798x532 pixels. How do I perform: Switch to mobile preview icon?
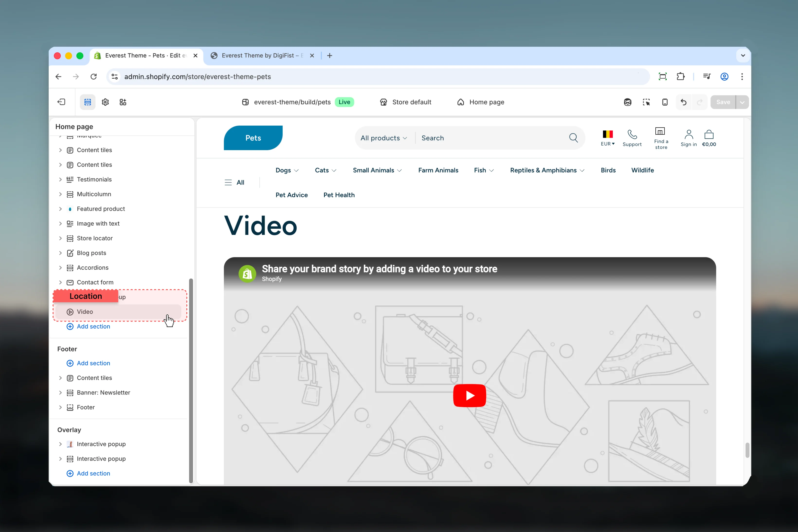(665, 102)
